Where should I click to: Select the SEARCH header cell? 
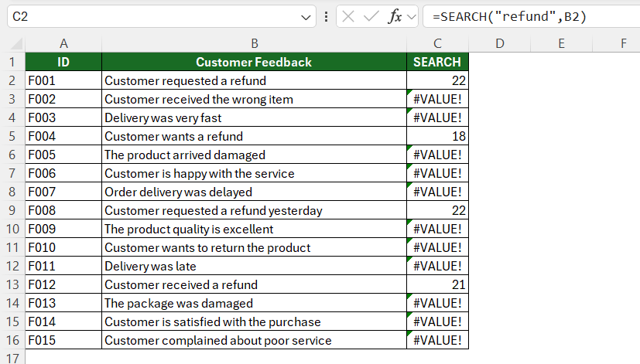437,62
